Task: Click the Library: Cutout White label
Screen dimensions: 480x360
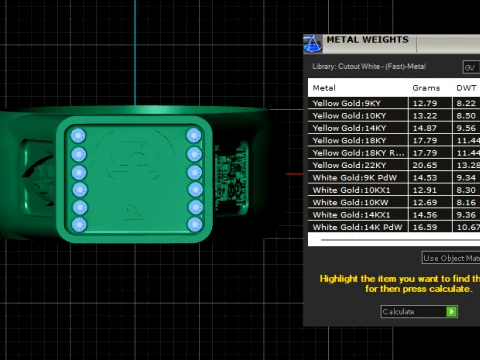Action: coord(369,66)
